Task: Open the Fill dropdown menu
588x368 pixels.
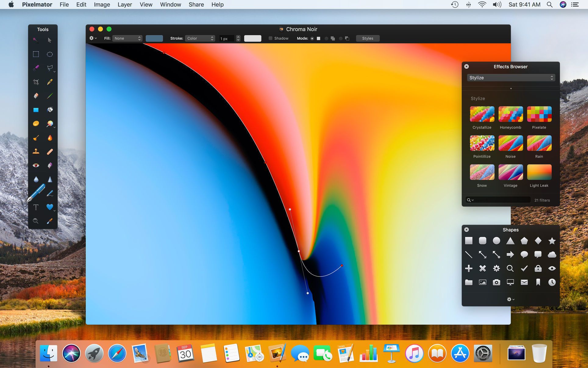Action: 127,38
